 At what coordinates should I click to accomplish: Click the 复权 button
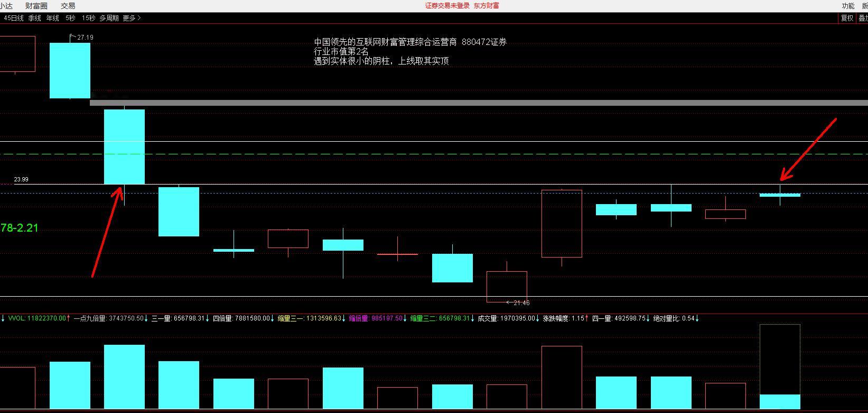click(x=847, y=18)
